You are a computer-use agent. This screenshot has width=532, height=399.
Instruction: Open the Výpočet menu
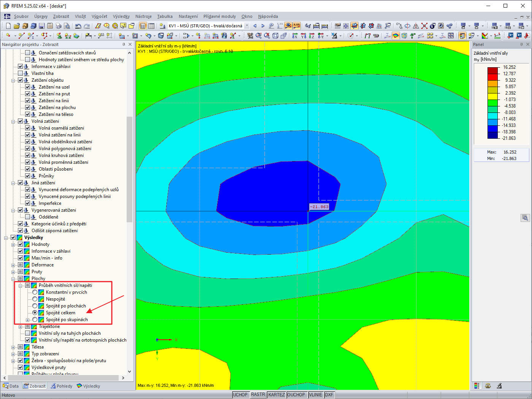point(99,16)
